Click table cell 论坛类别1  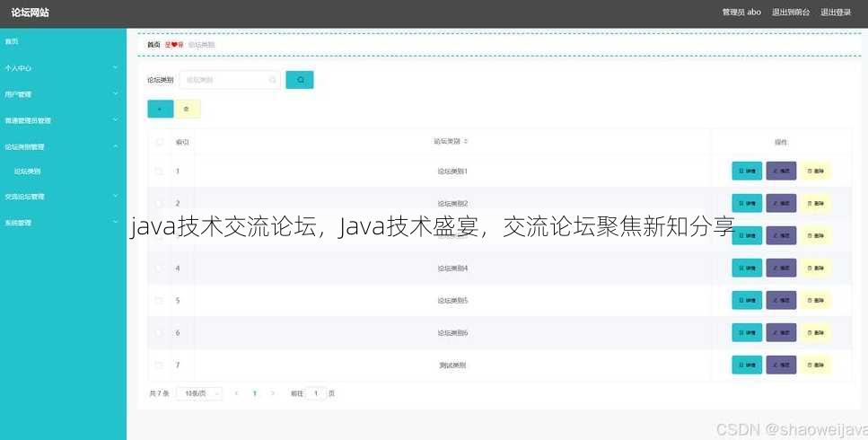click(452, 171)
